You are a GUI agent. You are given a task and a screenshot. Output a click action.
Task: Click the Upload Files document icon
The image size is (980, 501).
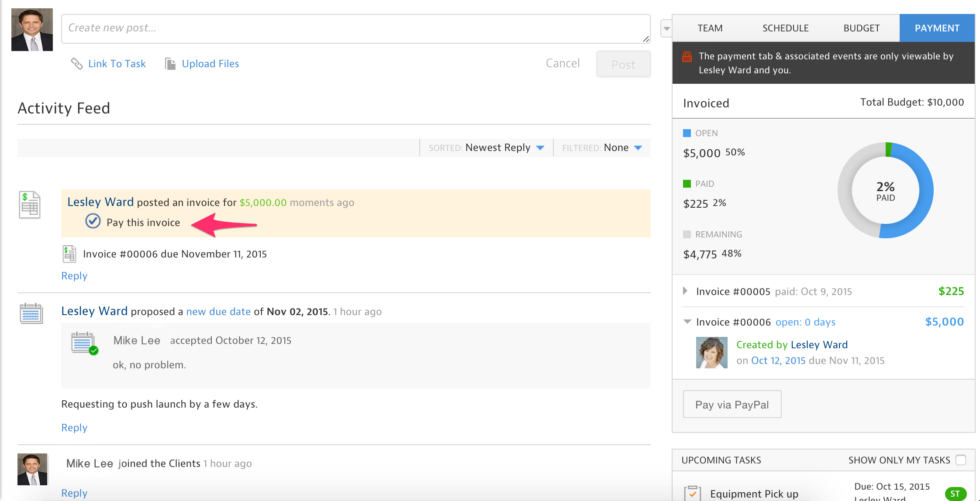[x=170, y=64]
